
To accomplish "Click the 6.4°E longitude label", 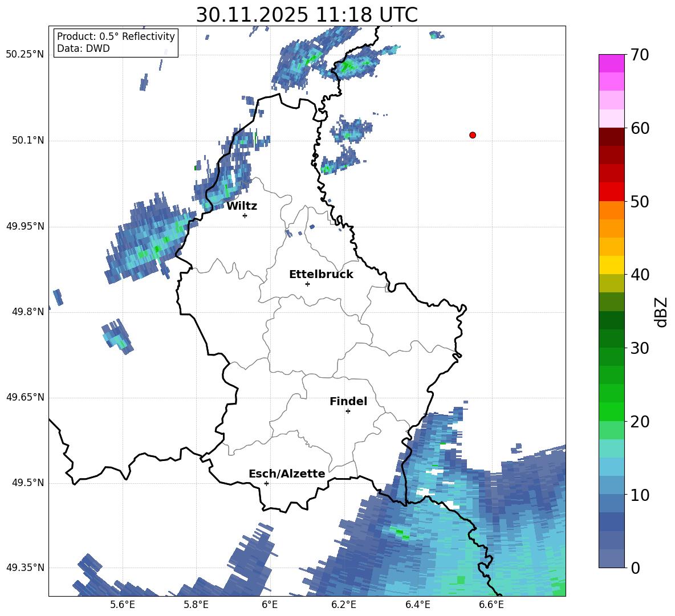I will pyautogui.click(x=417, y=605).
